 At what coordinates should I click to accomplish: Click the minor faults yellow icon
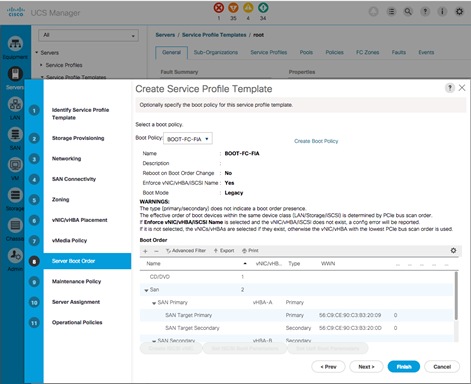coord(248,8)
